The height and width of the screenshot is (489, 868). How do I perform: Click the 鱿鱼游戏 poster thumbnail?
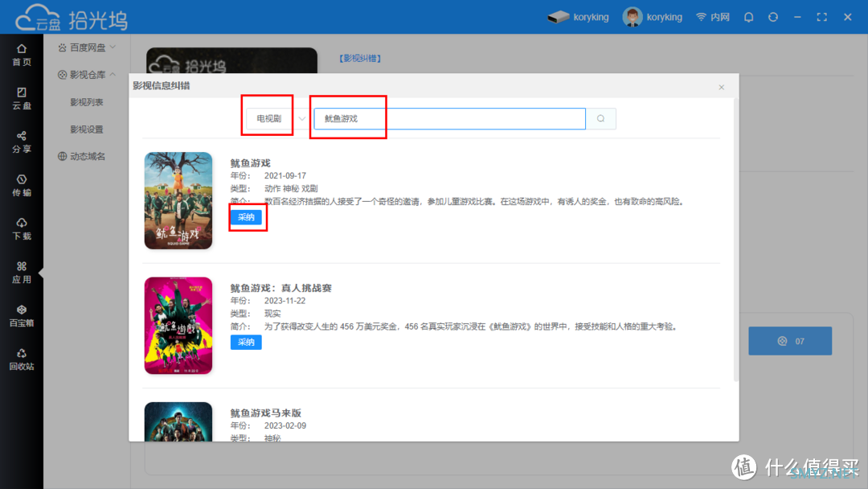pyautogui.click(x=178, y=200)
